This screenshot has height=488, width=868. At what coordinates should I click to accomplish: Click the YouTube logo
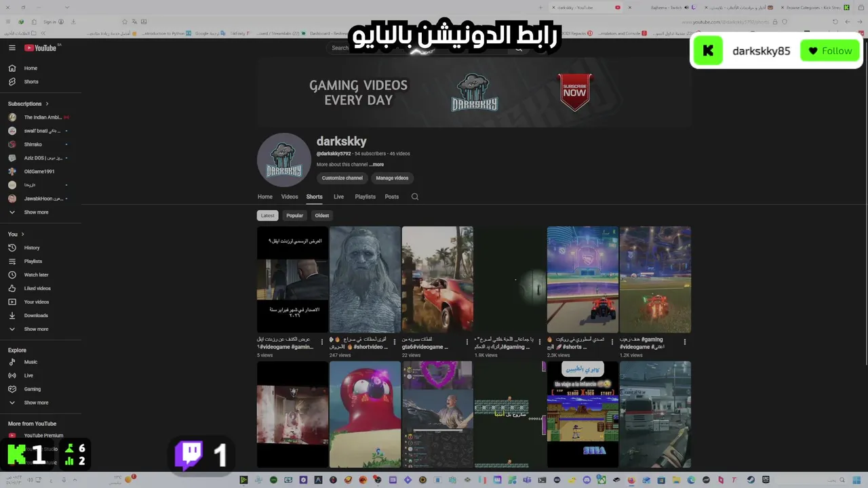[x=42, y=48]
